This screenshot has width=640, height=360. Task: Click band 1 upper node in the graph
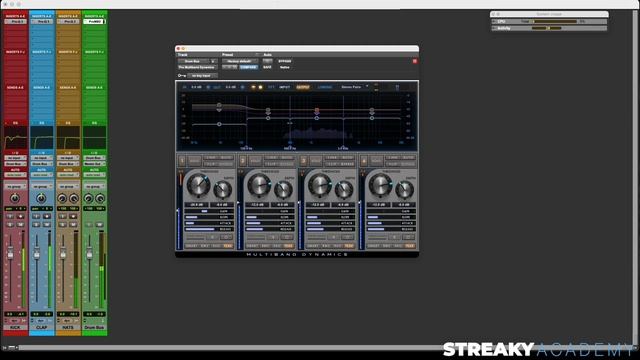(x=219, y=105)
